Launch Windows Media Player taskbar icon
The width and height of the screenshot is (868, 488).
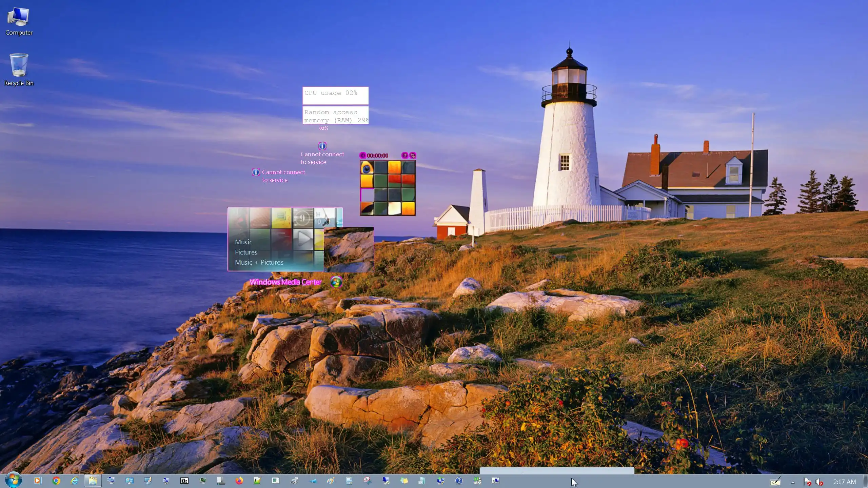point(37,481)
